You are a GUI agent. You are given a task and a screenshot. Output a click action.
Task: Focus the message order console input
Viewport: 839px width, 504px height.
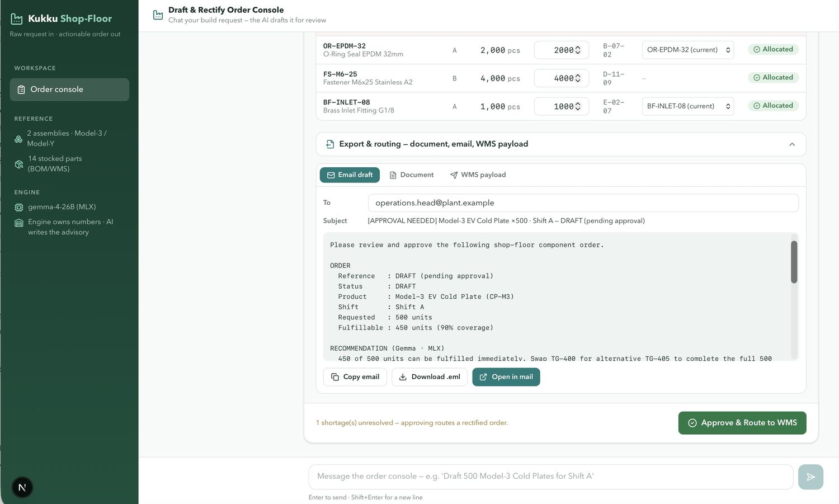click(x=551, y=477)
